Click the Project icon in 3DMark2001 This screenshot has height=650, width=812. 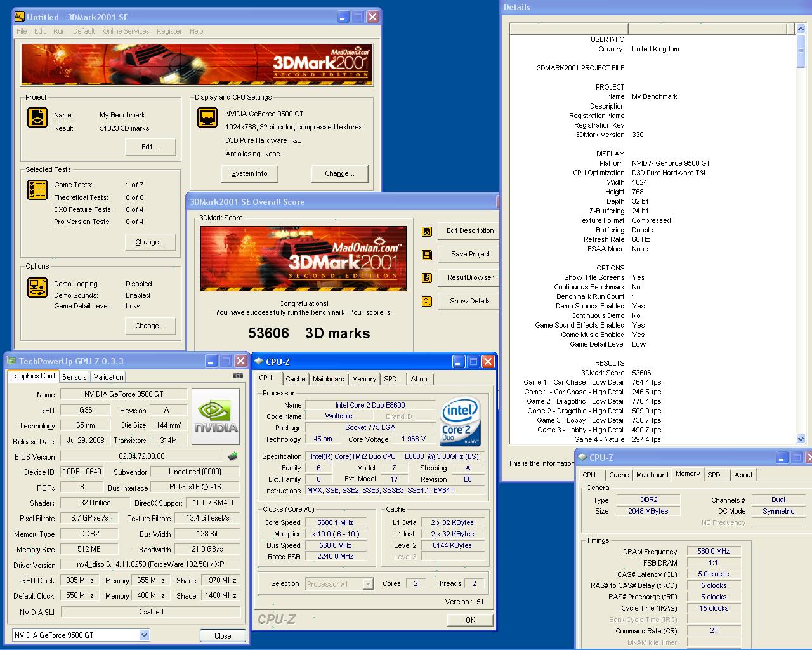point(37,117)
